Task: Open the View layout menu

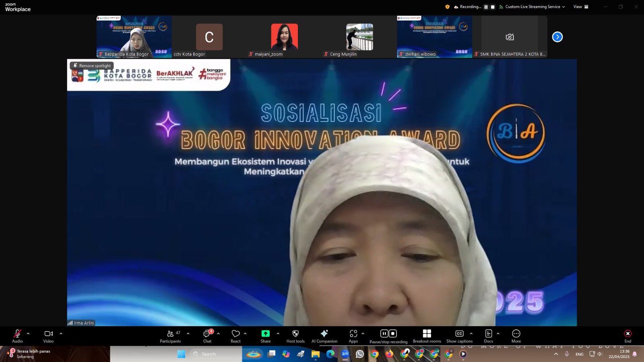Action: 581,7
